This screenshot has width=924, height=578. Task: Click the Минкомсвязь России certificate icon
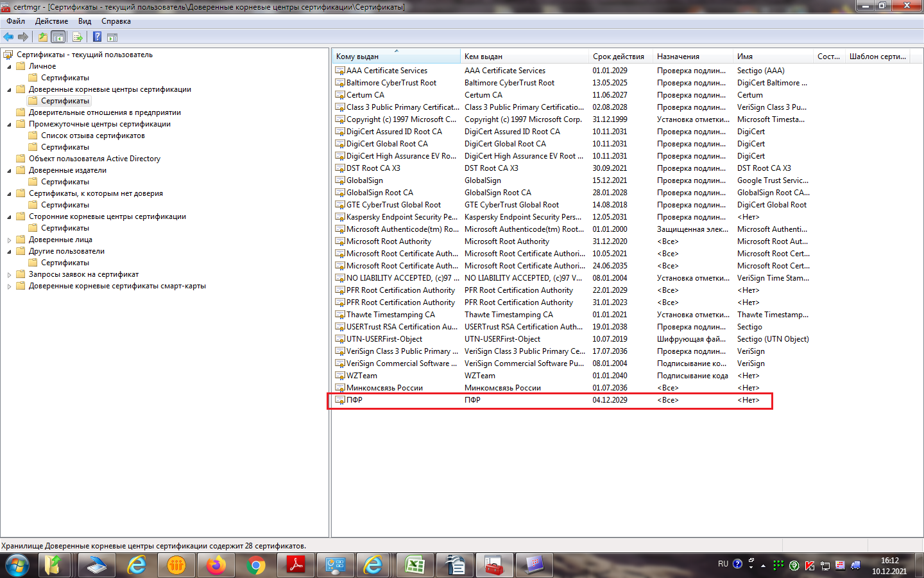(340, 388)
